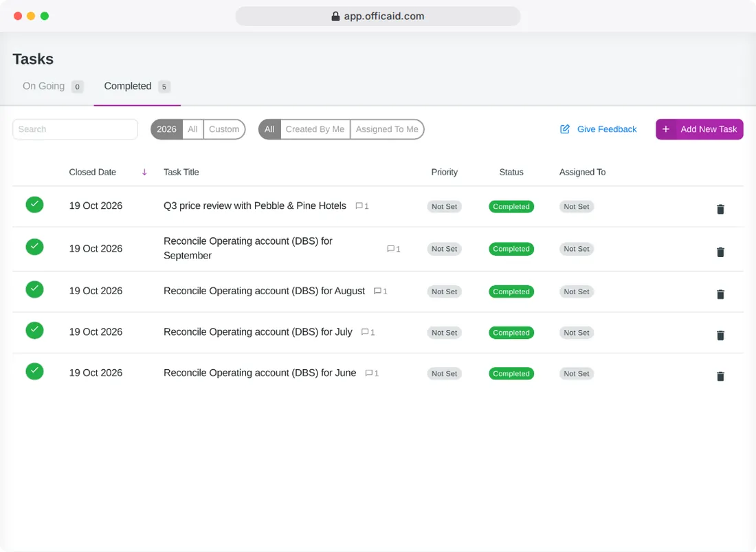Choose the Custom date range filter
The height and width of the screenshot is (552, 756).
point(224,129)
